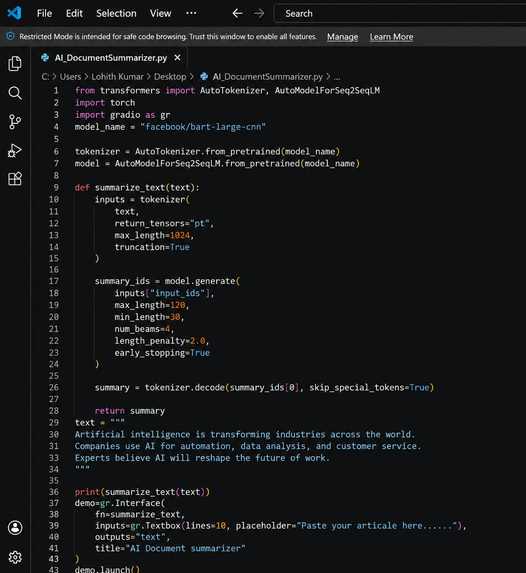
Task: Click line number 37 in the gutter
Action: (54, 503)
